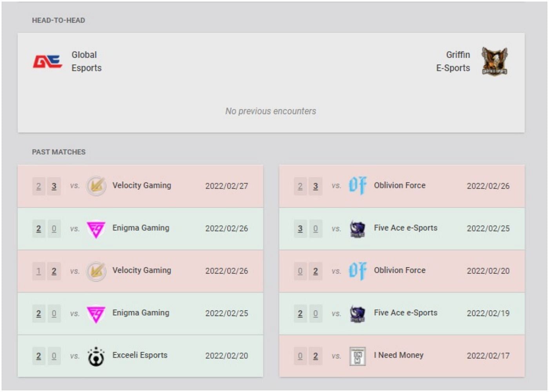The image size is (549, 392).
Task: Click Five Ace e-Sports logo dated 2022/02/19
Action: [x=358, y=314]
